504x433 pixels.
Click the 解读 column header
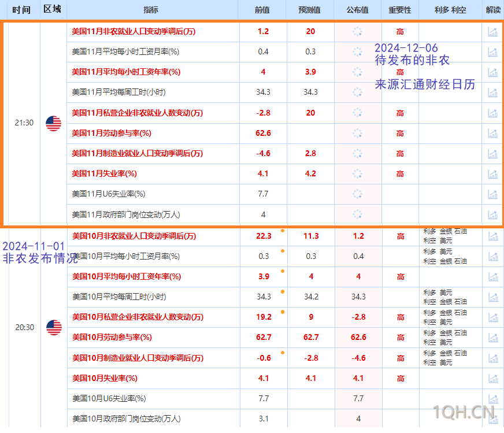(x=494, y=10)
